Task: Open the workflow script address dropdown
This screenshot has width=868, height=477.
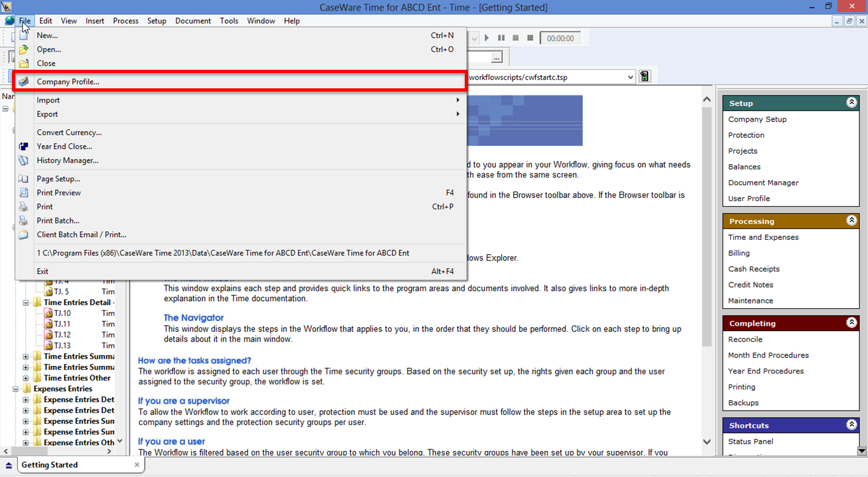Action: coord(630,77)
